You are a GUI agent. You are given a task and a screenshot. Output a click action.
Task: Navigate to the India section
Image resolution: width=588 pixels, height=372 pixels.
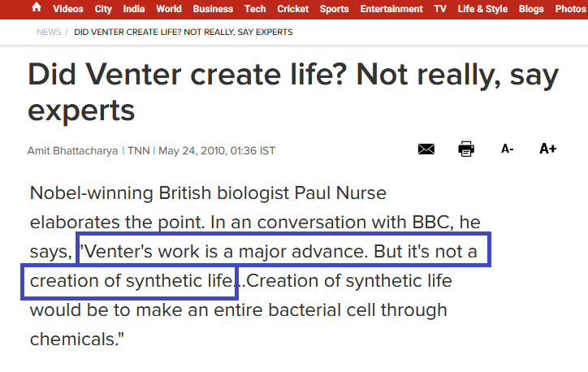point(134,9)
